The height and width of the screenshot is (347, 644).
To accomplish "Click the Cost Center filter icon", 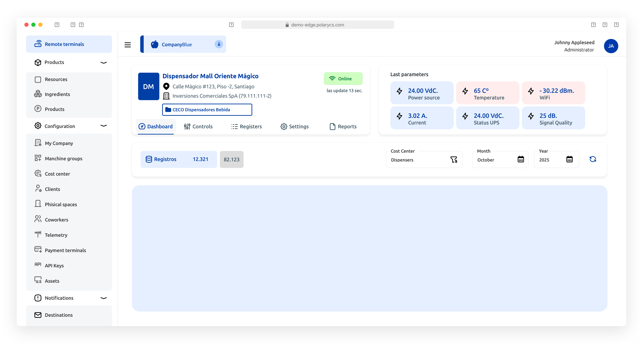I will tap(454, 159).
